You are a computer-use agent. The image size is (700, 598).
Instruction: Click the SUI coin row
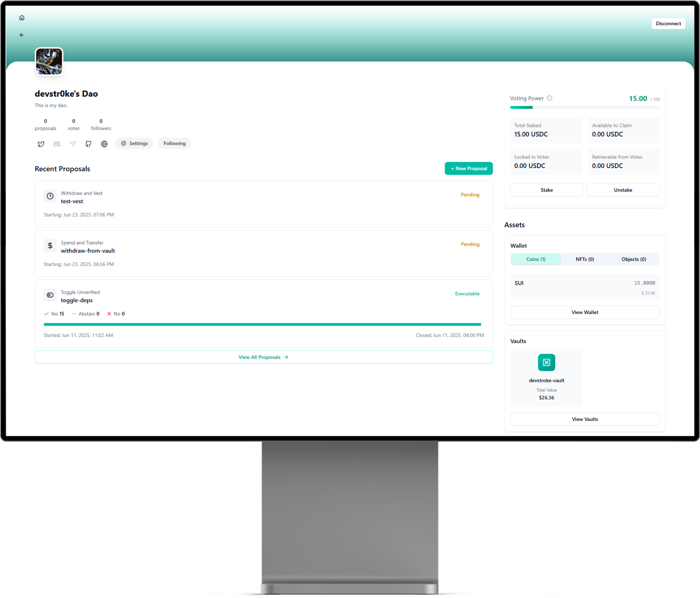585,287
